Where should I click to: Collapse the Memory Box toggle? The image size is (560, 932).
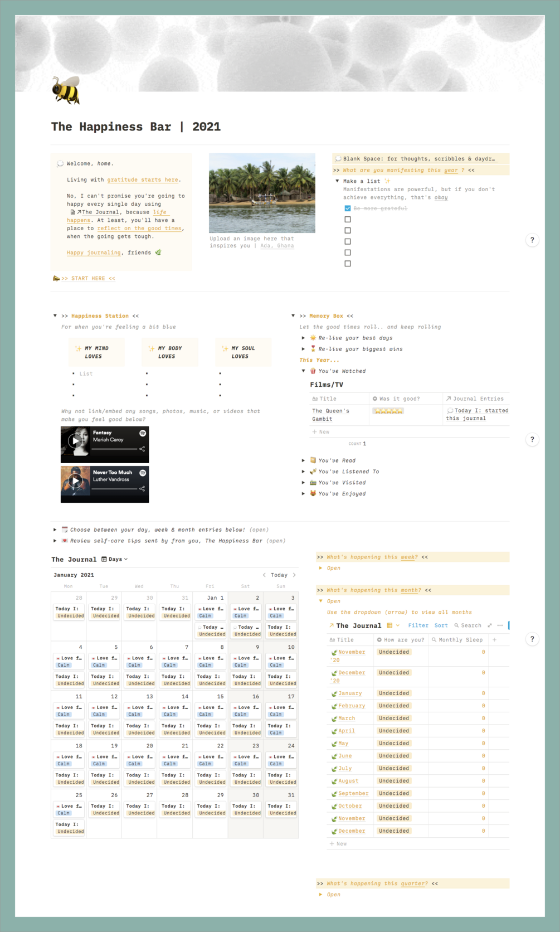293,316
